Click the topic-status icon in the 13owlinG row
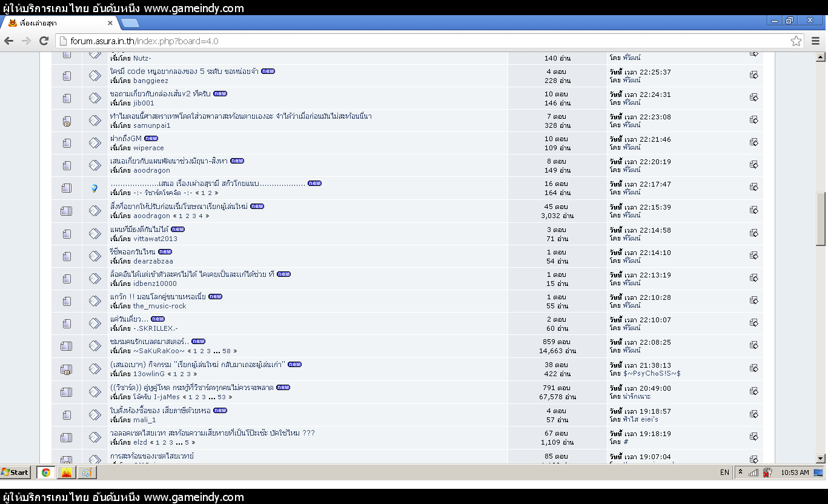The image size is (828, 504). (x=67, y=369)
